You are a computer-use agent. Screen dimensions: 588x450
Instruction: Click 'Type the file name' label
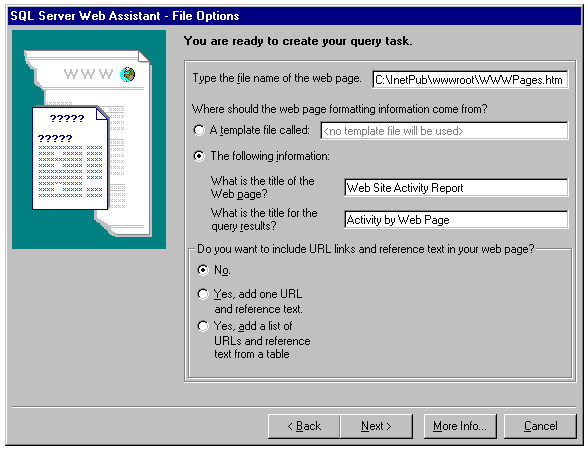pyautogui.click(x=277, y=78)
